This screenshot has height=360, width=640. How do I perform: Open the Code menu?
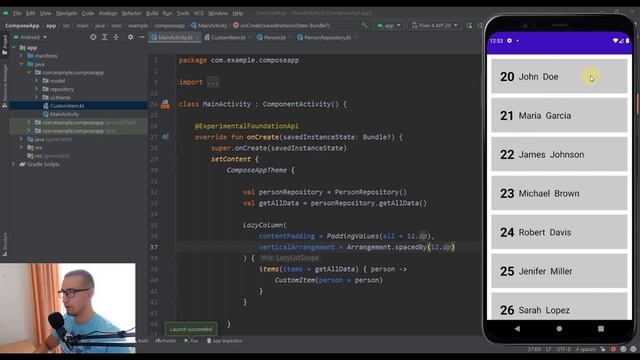(88, 13)
